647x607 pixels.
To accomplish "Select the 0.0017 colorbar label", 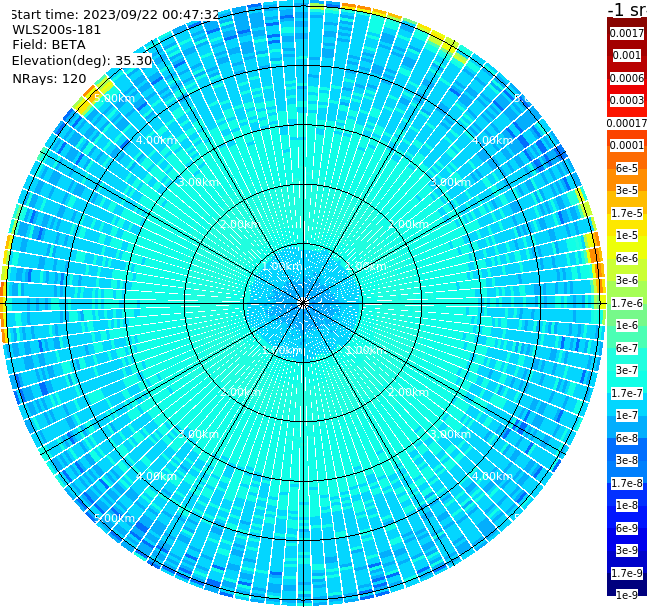I will (627, 33).
